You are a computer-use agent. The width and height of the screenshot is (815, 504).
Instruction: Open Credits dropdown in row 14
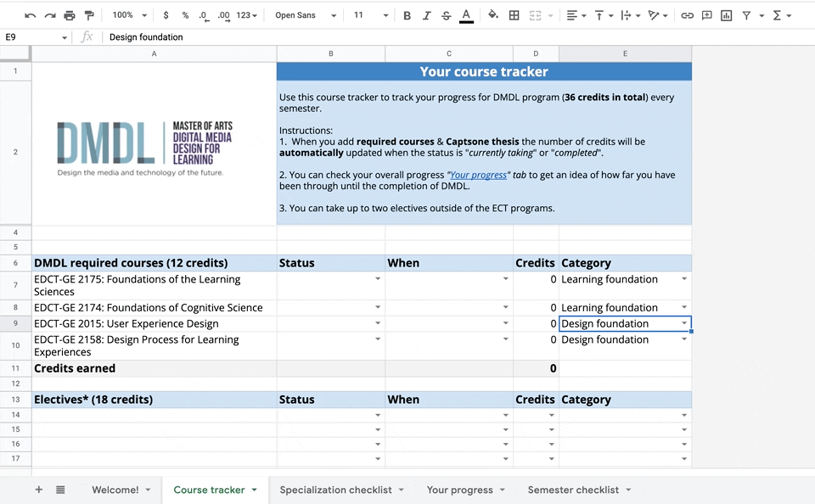coord(552,415)
